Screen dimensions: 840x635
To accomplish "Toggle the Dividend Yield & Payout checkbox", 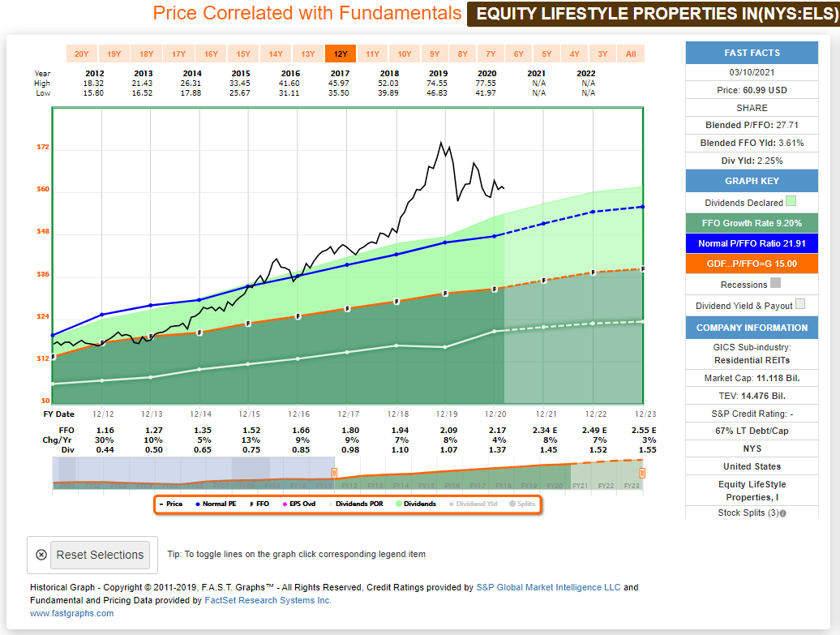I will (x=801, y=303).
